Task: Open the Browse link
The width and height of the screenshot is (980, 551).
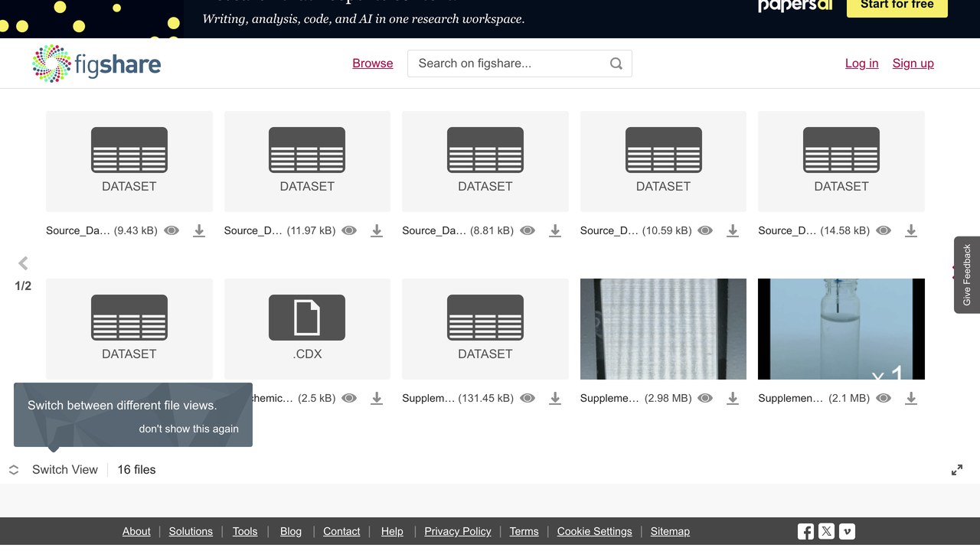Action: tap(373, 64)
